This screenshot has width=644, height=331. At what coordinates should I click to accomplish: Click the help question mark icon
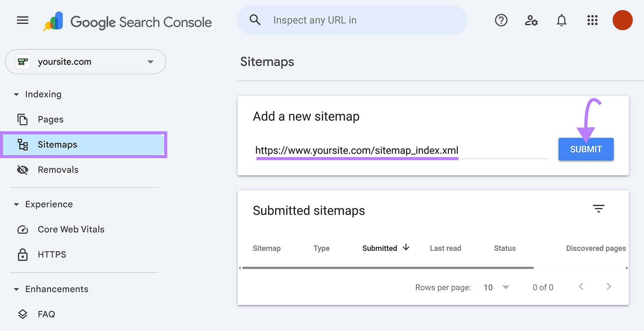(501, 20)
